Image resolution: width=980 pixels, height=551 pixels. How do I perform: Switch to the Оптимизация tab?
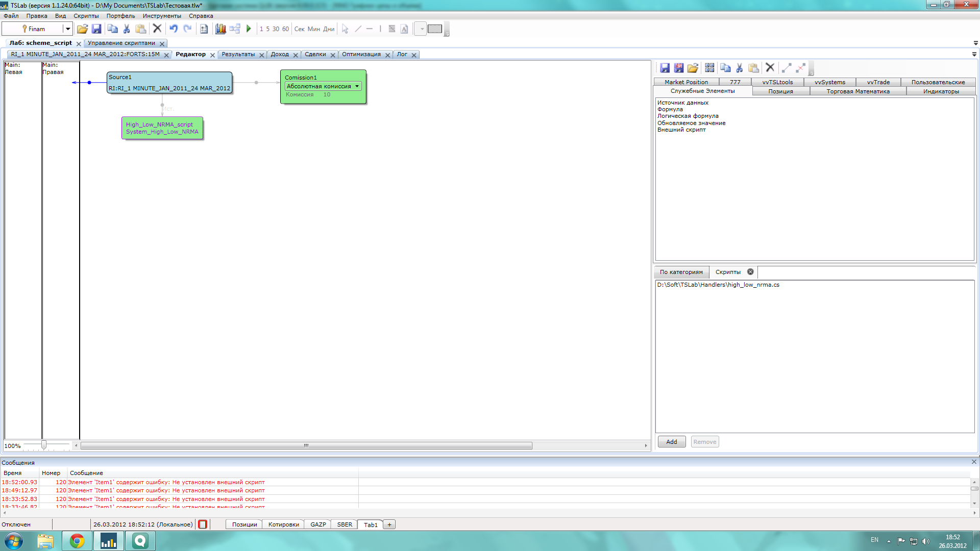click(x=361, y=55)
